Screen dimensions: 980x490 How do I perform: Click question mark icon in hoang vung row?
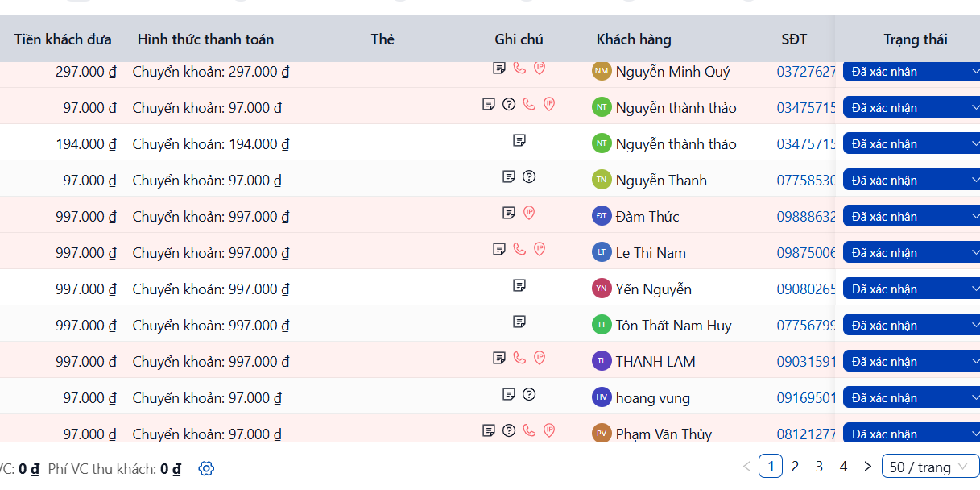click(529, 394)
